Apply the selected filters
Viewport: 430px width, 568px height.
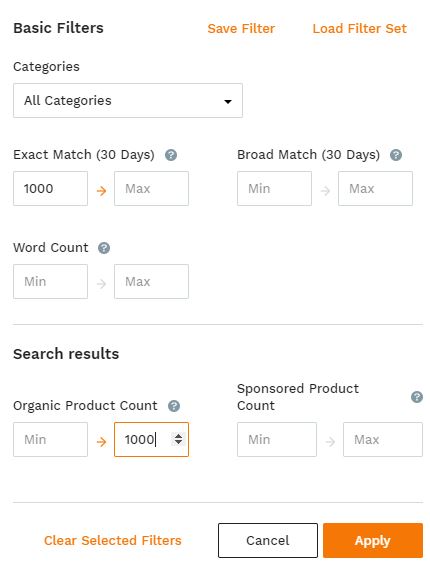pos(373,540)
